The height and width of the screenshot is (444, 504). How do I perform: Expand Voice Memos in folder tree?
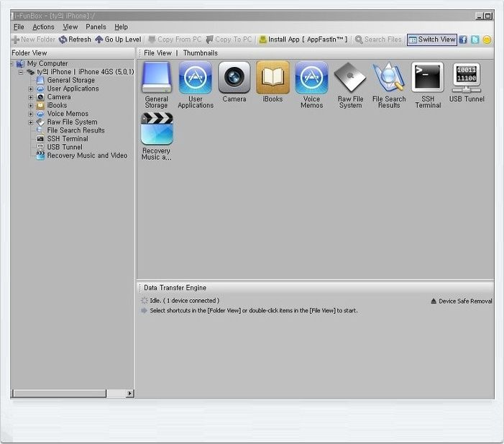[30, 114]
